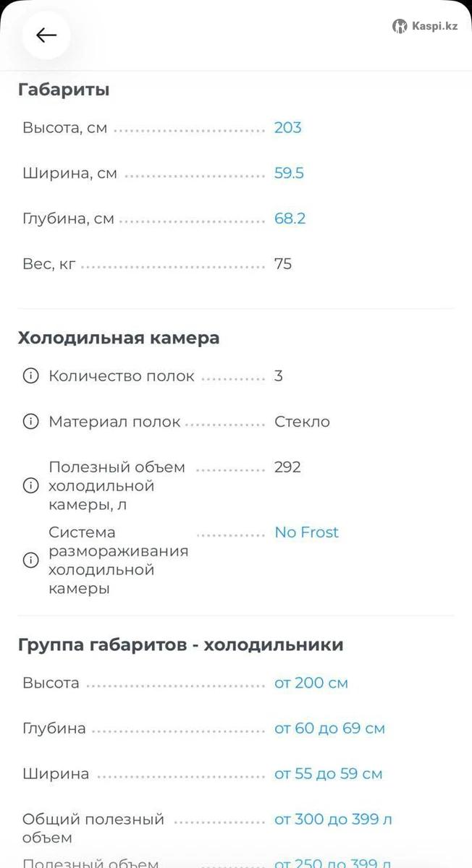Tap the Kaspi.kz logo
The height and width of the screenshot is (868, 472).
(425, 27)
